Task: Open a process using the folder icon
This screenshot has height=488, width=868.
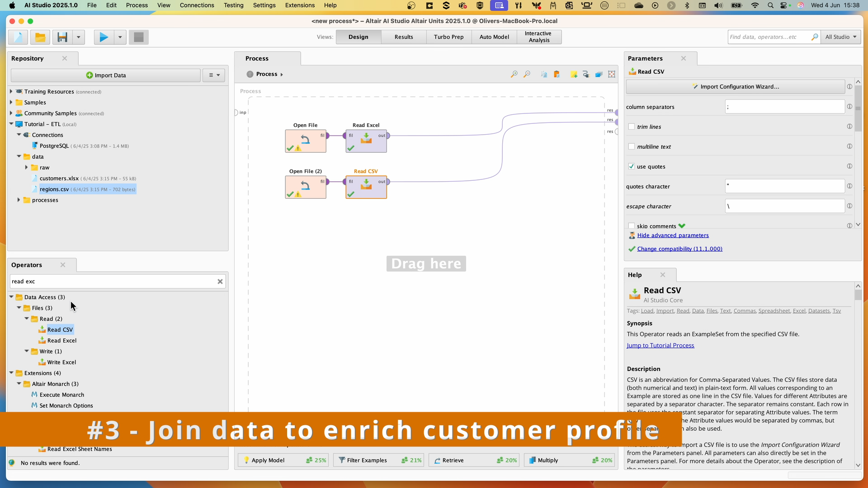Action: (40, 37)
